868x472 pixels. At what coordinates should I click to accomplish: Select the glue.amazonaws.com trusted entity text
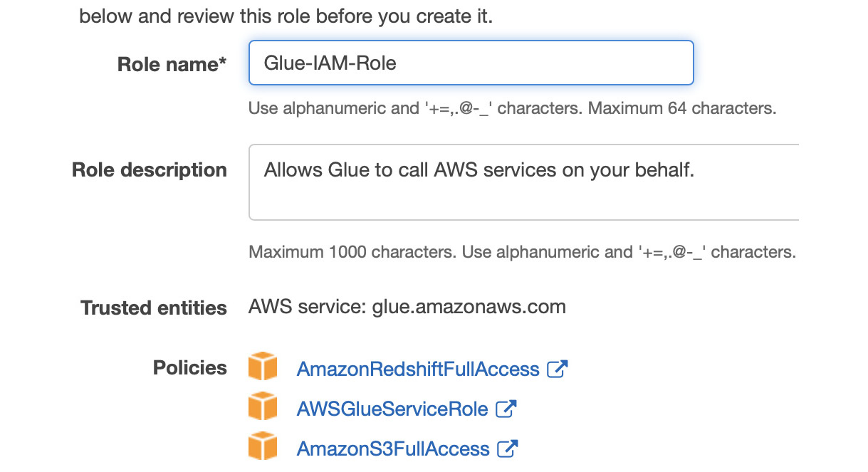tap(469, 308)
